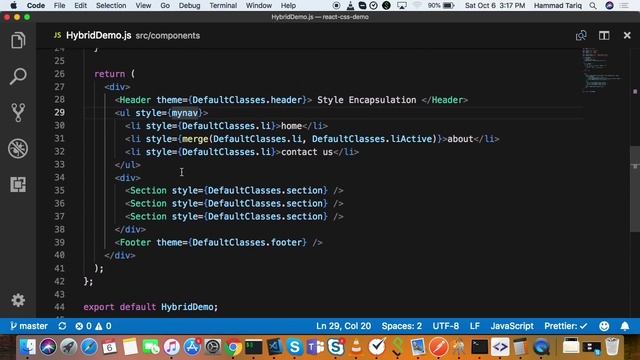Close the HybridDemo.js editor

(x=627, y=36)
